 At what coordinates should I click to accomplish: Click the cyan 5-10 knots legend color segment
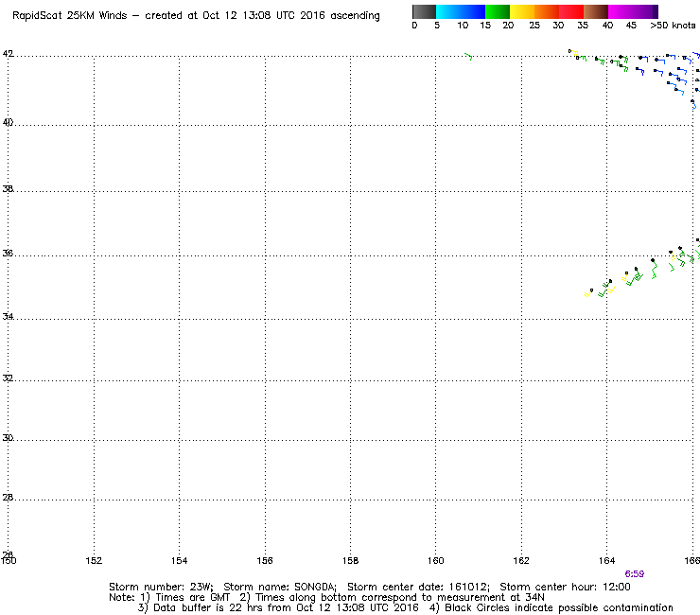pos(448,11)
